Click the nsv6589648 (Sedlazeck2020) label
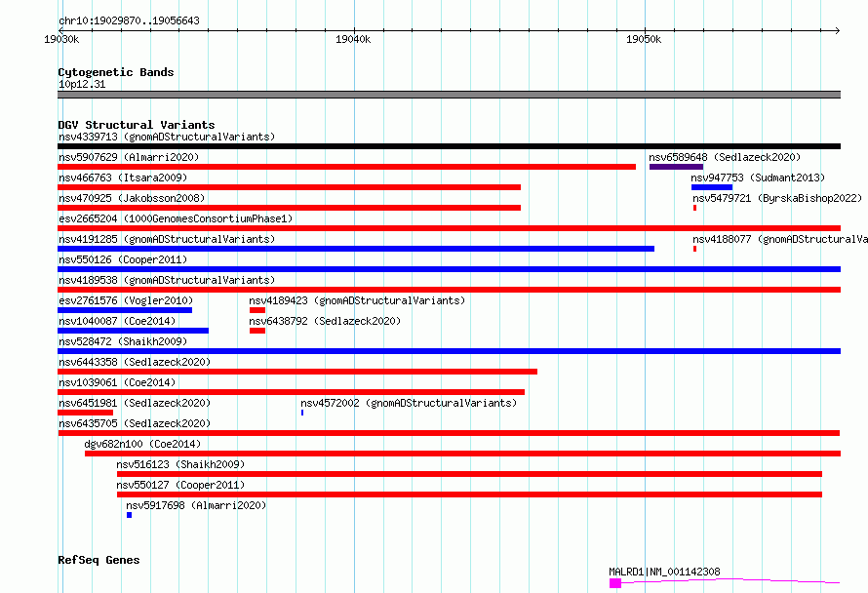The height and width of the screenshot is (593, 868). [x=725, y=157]
